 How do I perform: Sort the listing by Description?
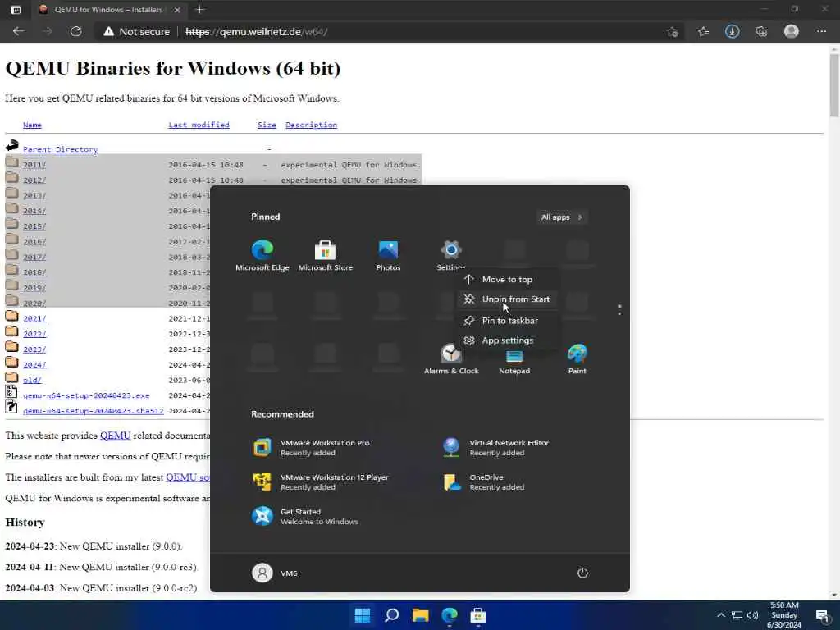pyautogui.click(x=311, y=125)
